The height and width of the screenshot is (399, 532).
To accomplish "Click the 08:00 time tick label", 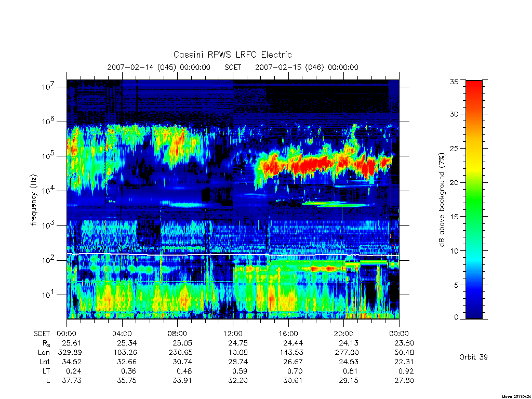I will coord(178,334).
